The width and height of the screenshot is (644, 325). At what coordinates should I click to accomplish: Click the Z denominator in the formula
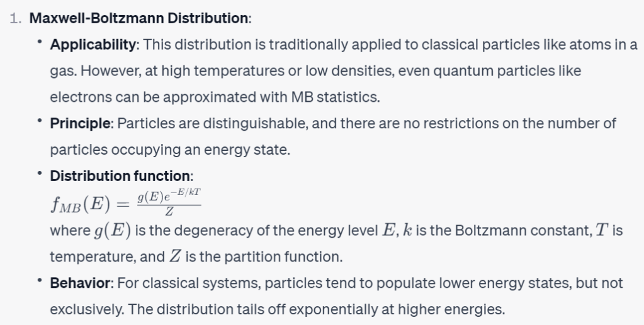click(169, 212)
